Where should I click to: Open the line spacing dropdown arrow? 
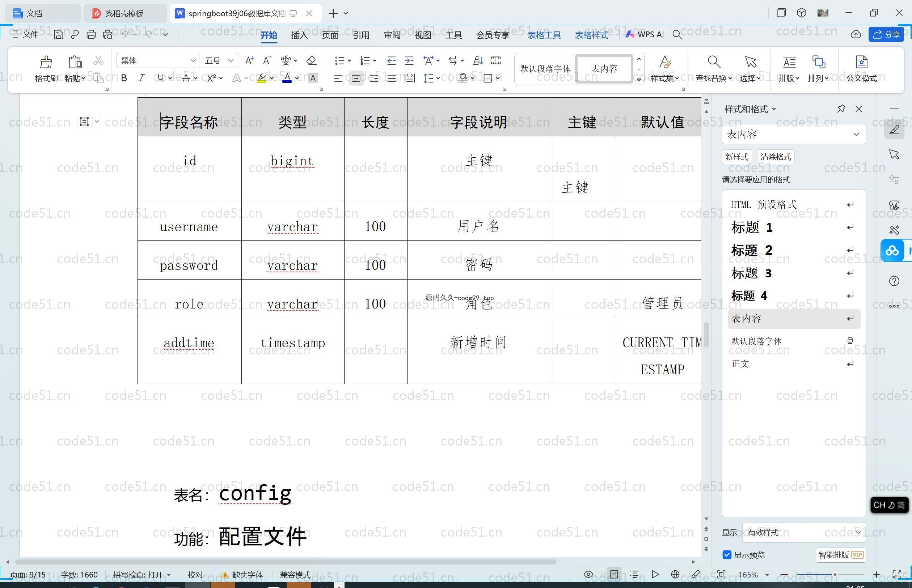click(x=438, y=78)
